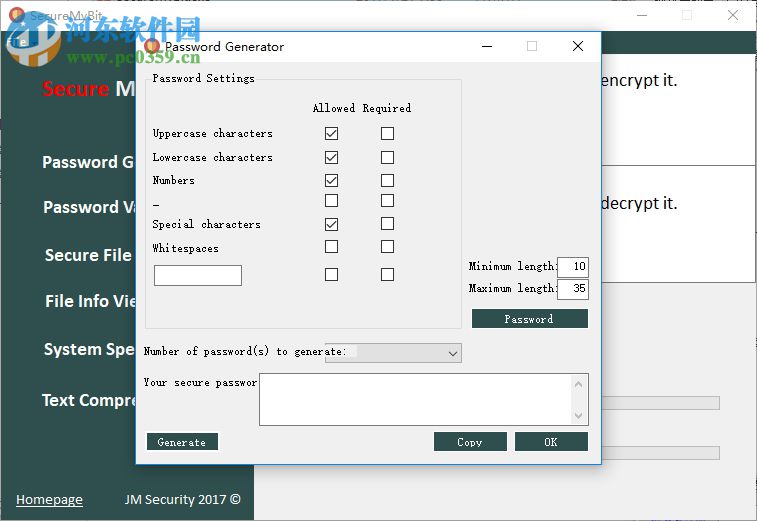Close the Password Generator dialog
This screenshot has width=757, height=521.
[x=578, y=46]
